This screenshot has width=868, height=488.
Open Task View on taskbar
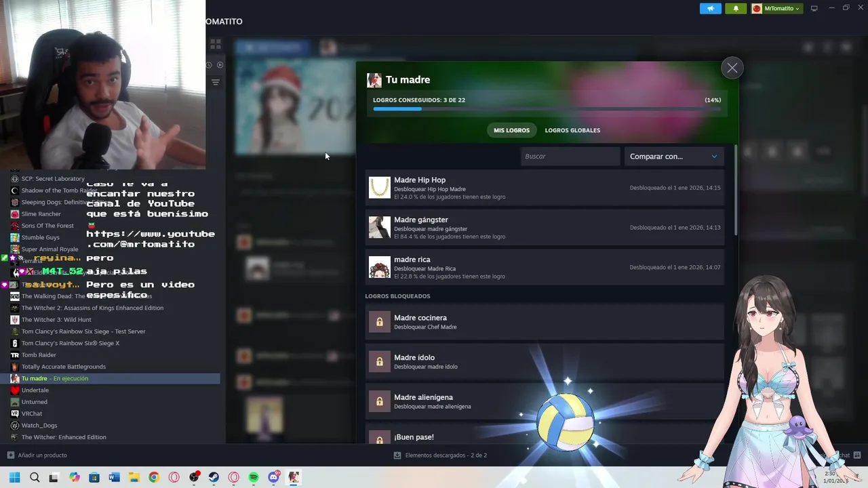54,477
